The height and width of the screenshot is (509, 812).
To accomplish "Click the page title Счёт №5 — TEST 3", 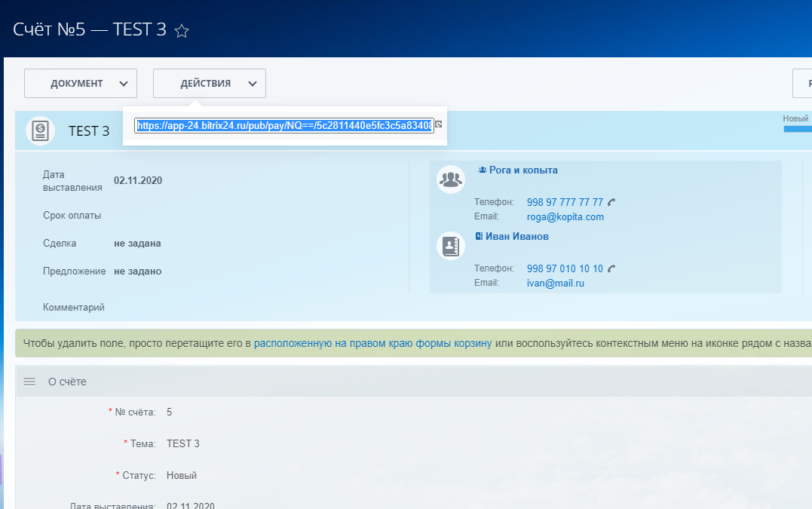I will [x=90, y=29].
